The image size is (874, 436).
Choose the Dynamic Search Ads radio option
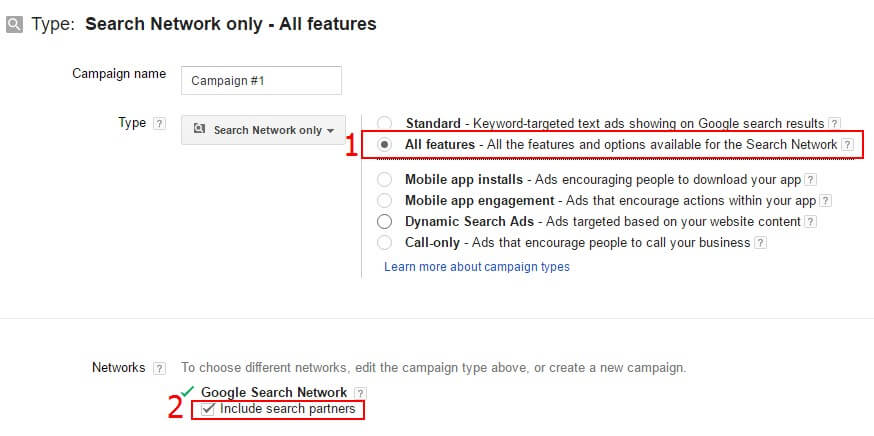tap(385, 222)
